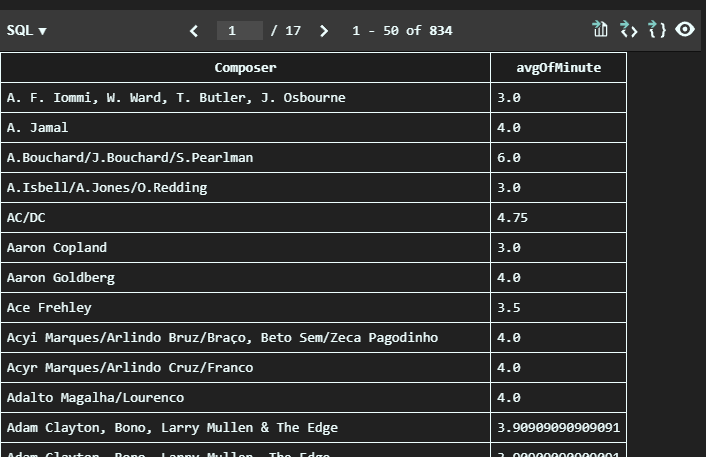This screenshot has height=457, width=706.
Task: Select the AC/DC composer cell
Action: coord(245,218)
